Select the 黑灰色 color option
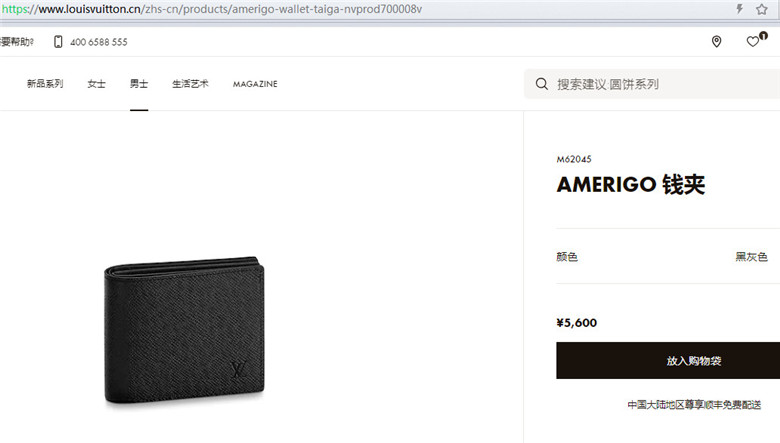780x443 pixels. point(751,257)
